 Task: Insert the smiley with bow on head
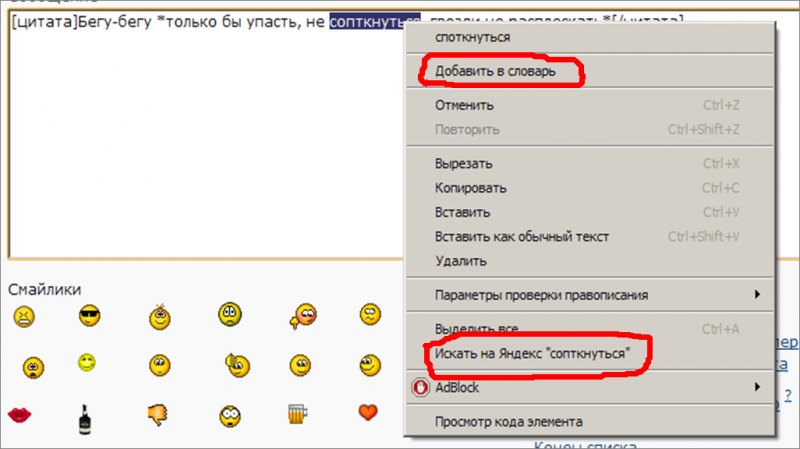click(x=160, y=317)
